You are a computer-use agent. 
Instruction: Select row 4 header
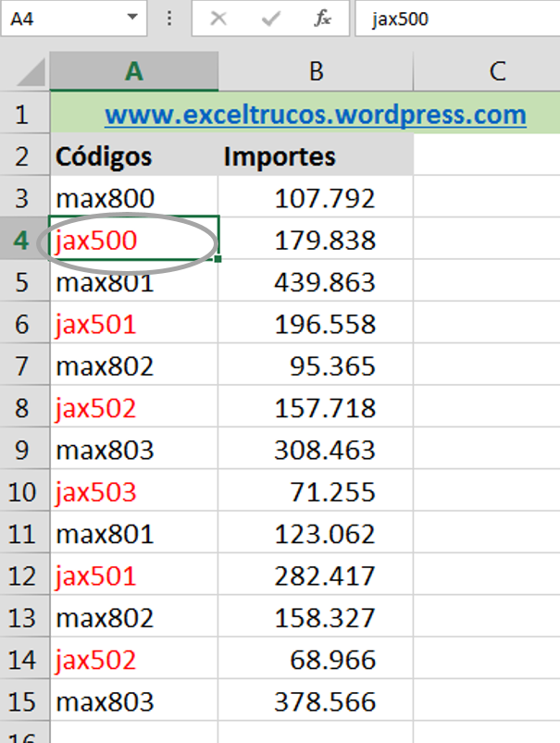click(x=23, y=241)
